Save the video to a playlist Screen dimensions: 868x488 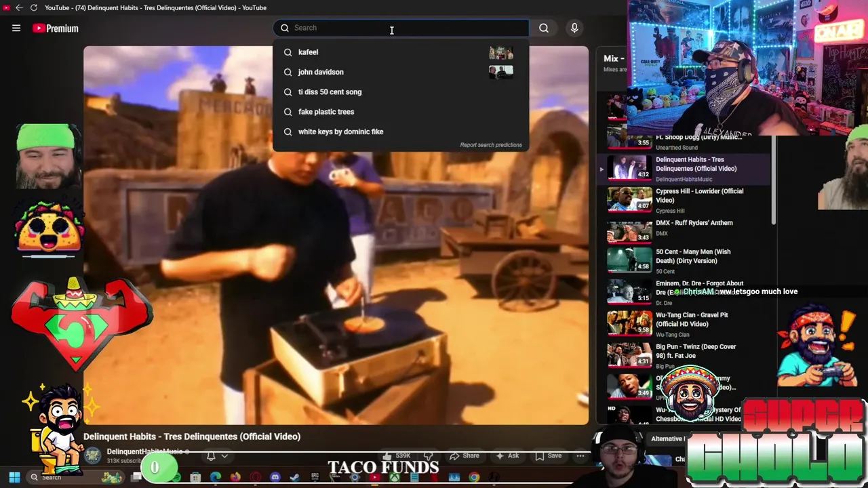(549, 455)
